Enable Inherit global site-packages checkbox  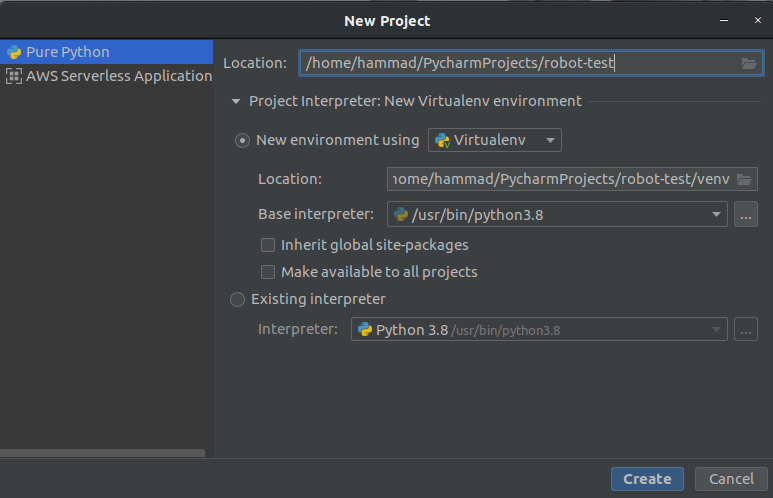(268, 245)
